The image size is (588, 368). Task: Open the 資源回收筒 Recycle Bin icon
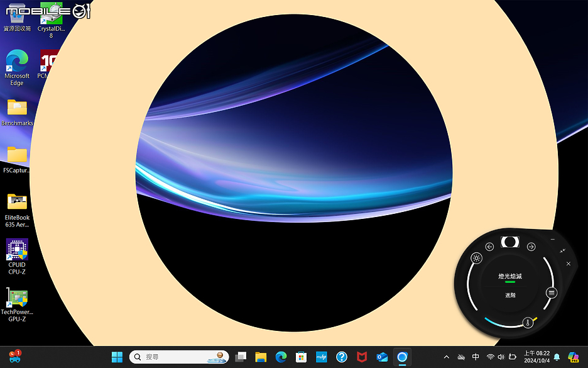(x=17, y=18)
